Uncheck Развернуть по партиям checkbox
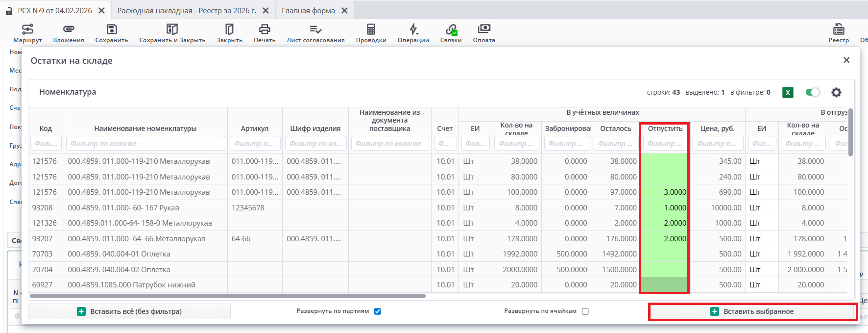Screen dimensions: 868x333 (x=378, y=311)
